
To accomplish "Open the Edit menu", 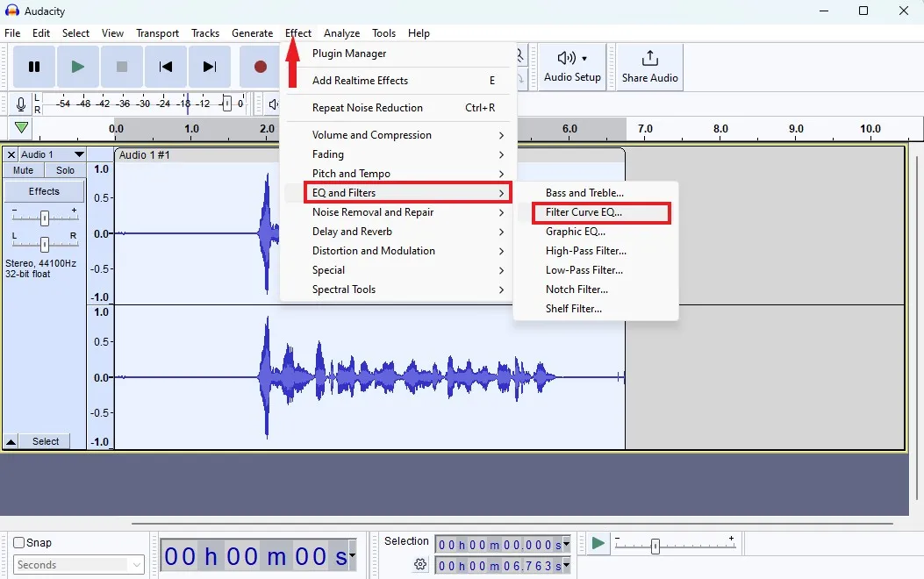I will (41, 33).
